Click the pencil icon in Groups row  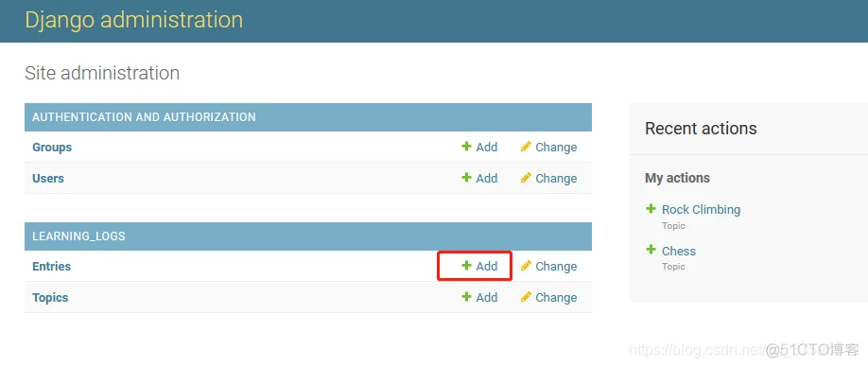tap(526, 146)
